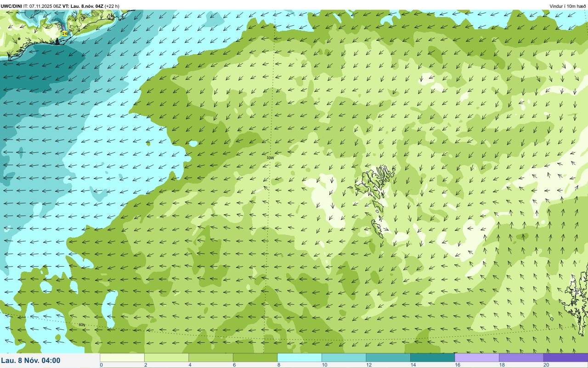Click the 0–2 m/s pale legend swatch
Screen dimensions: 588x368
point(122,357)
